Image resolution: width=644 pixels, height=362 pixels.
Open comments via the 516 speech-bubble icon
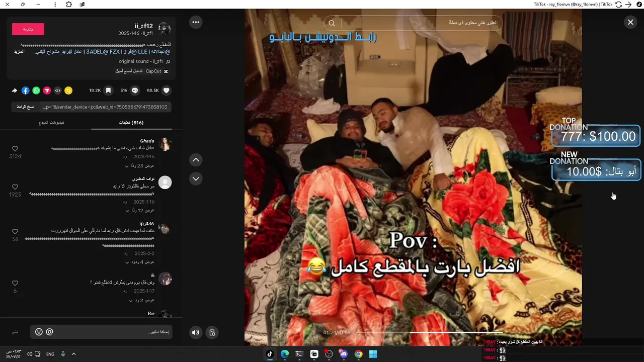135,90
